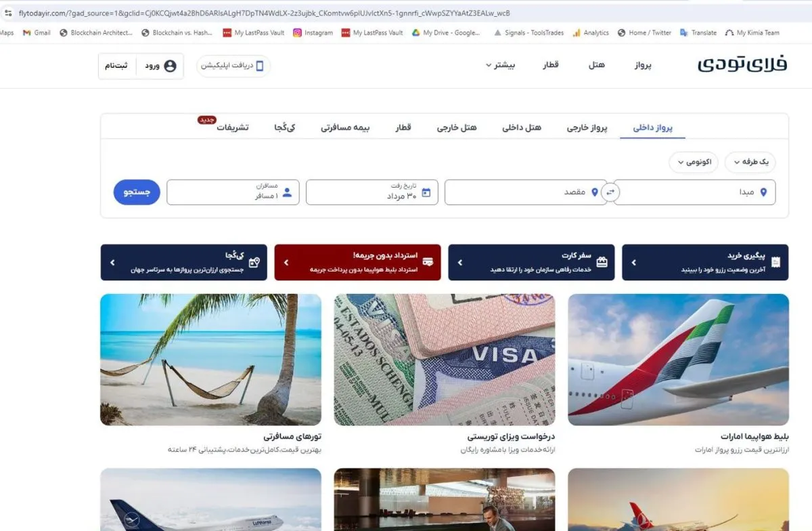Viewport: 812px width, 531px height.
Task: Click the calendar icon in date field
Action: (x=426, y=192)
